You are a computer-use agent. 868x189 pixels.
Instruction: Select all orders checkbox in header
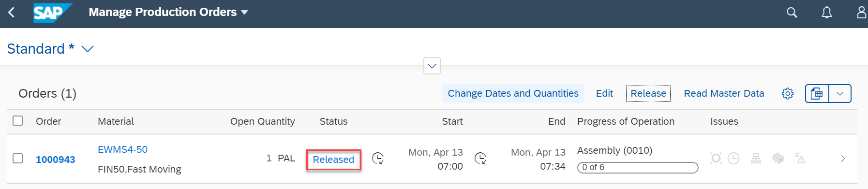(x=18, y=121)
